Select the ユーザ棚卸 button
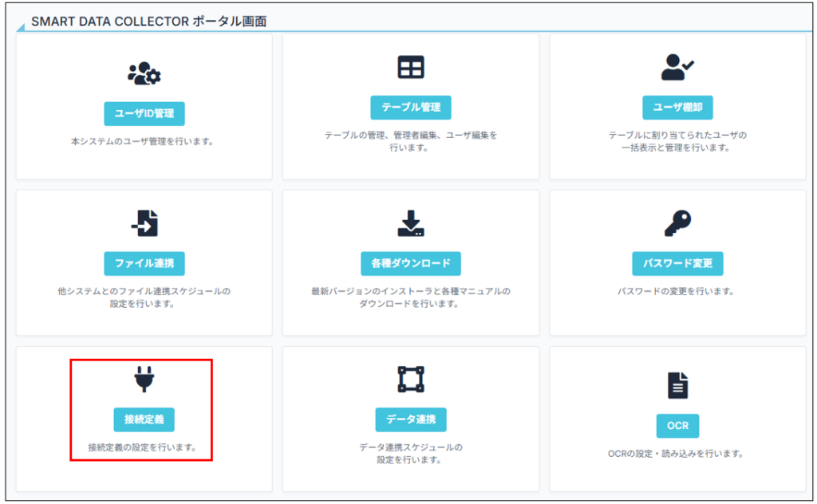 coord(677,107)
